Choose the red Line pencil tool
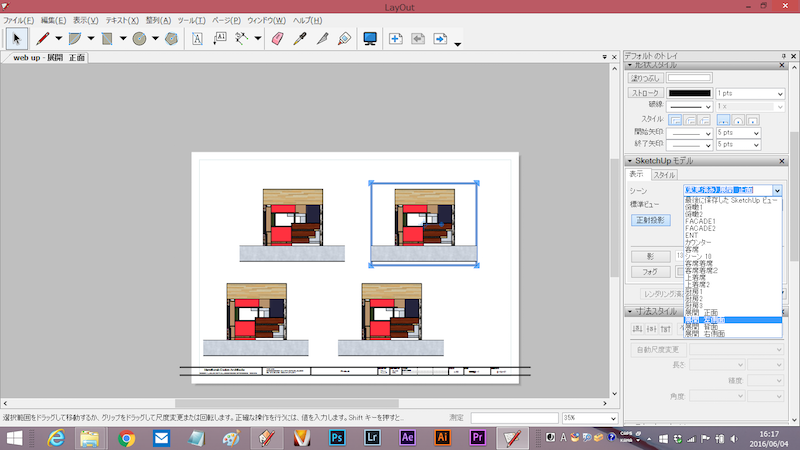The image size is (800, 450). click(x=42, y=39)
